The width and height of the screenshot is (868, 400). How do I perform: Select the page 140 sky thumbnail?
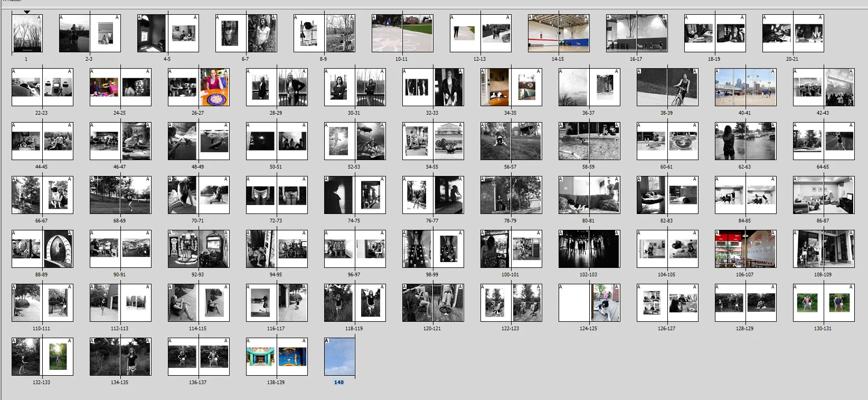[339, 357]
